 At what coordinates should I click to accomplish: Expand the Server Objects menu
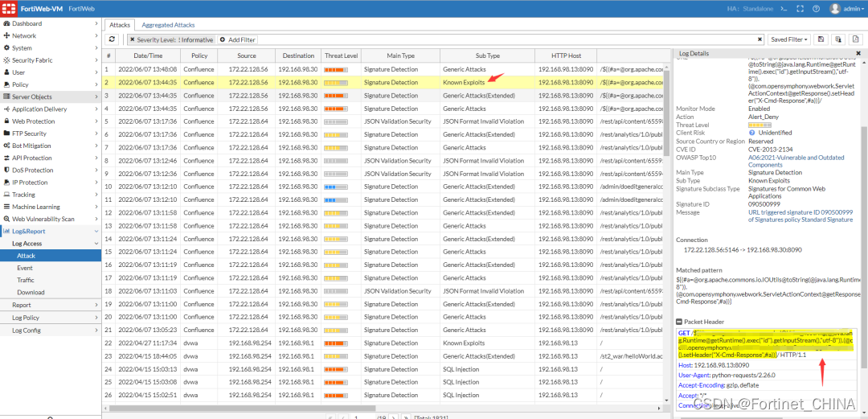pyautogui.click(x=51, y=97)
